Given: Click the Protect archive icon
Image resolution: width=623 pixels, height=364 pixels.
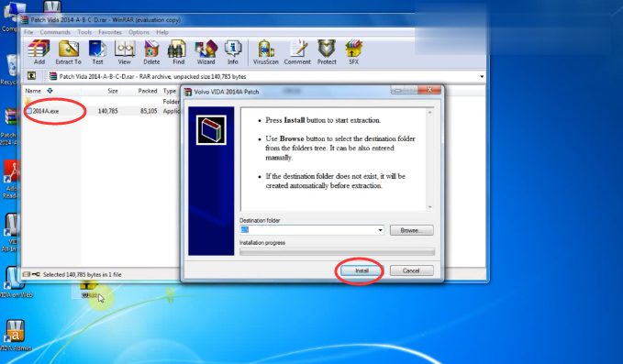Looking at the screenshot, I should [327, 52].
